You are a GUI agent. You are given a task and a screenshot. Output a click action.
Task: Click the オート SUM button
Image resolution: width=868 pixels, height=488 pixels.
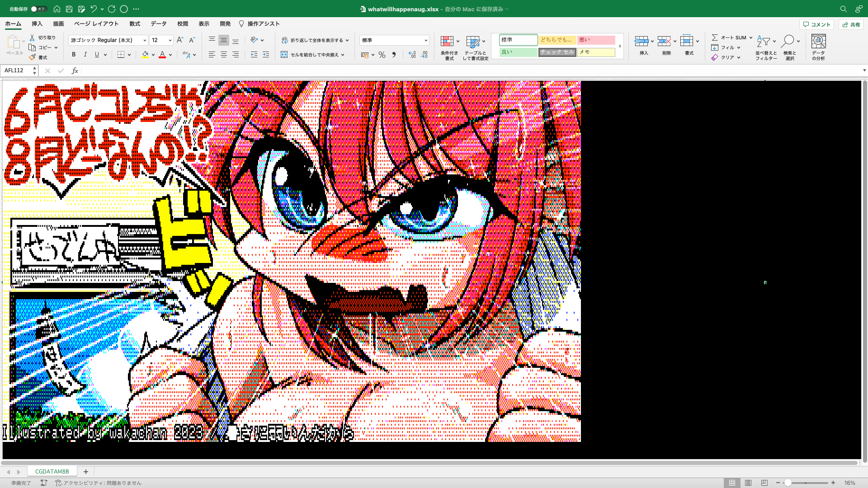click(731, 38)
